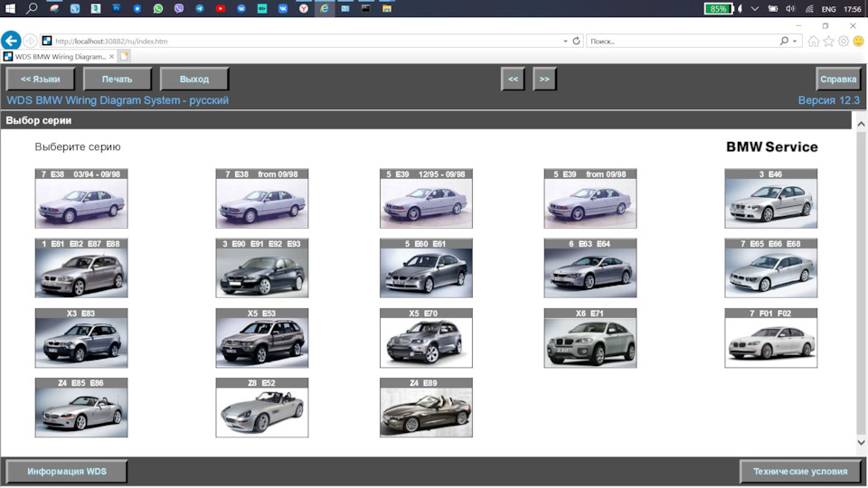
Task: Click the search magnifier in the search box
Action: pyautogui.click(x=784, y=41)
